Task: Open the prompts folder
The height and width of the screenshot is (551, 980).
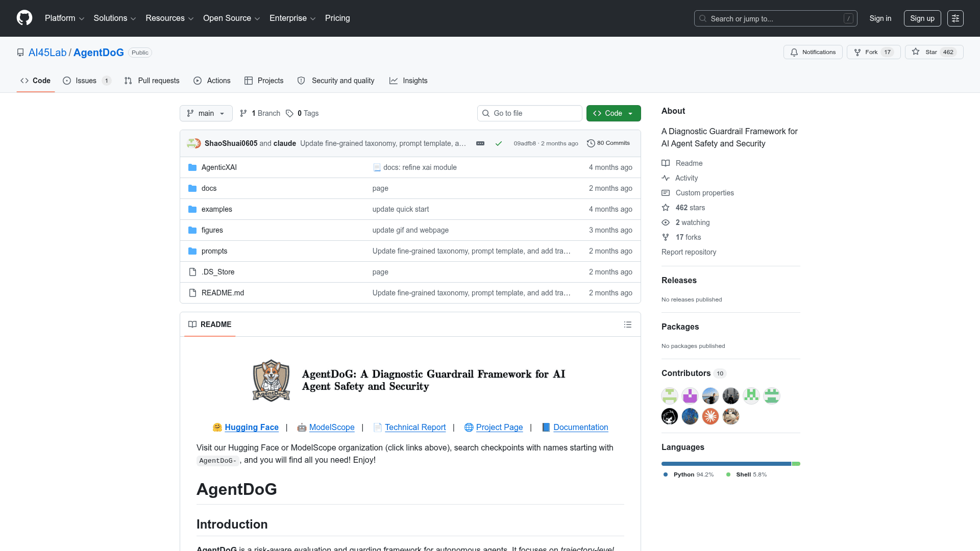Action: (x=214, y=251)
